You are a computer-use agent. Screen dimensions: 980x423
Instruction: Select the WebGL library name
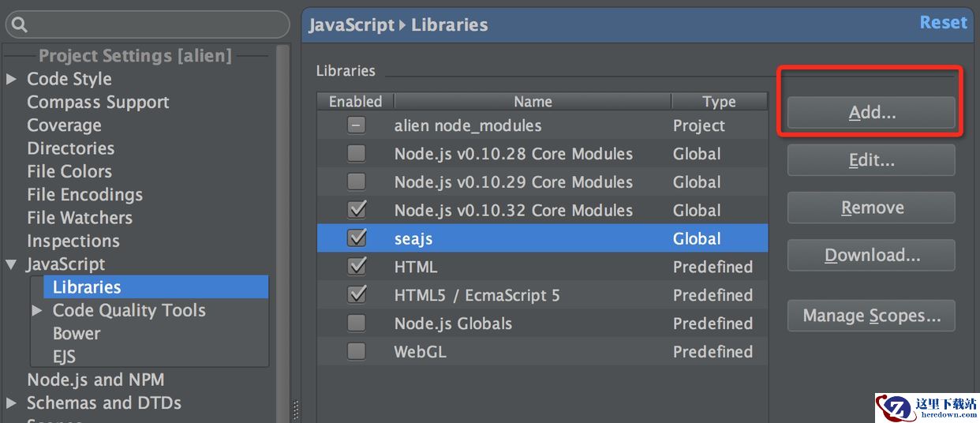[420, 352]
